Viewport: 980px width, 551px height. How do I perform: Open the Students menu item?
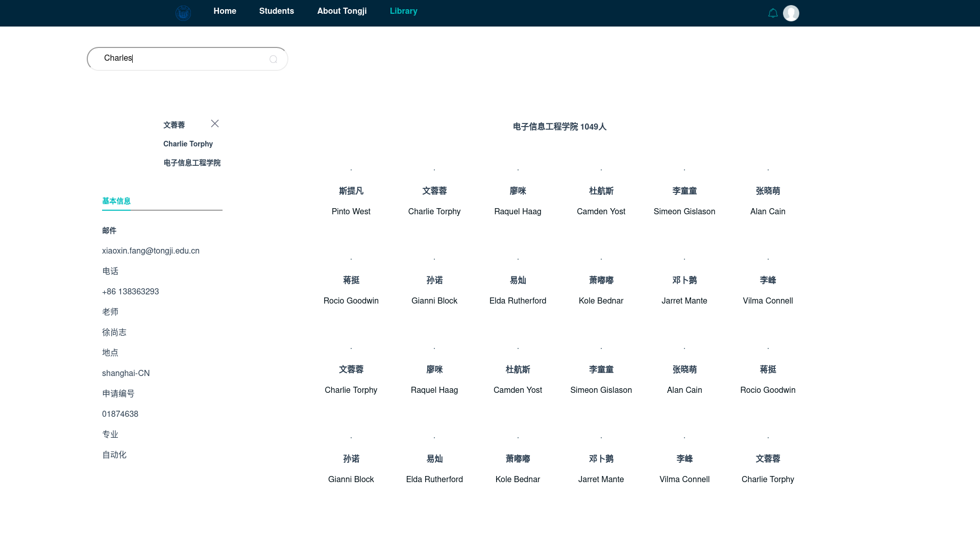(x=276, y=11)
